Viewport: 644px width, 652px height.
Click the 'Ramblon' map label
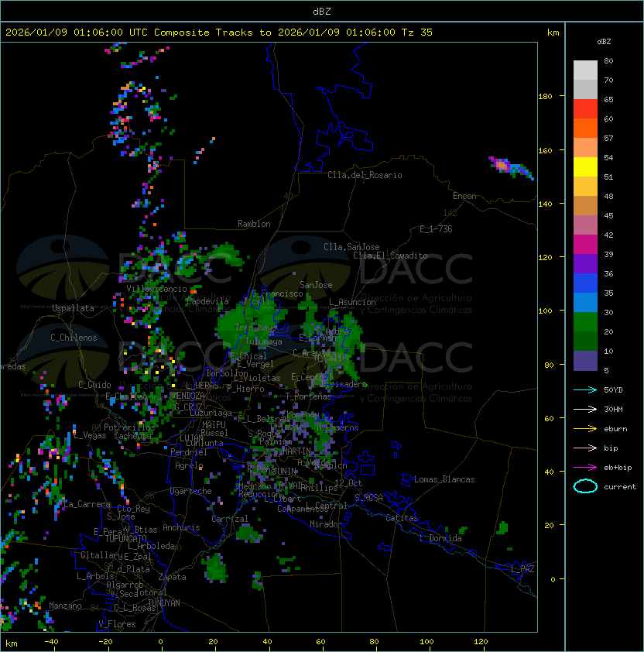click(x=254, y=224)
